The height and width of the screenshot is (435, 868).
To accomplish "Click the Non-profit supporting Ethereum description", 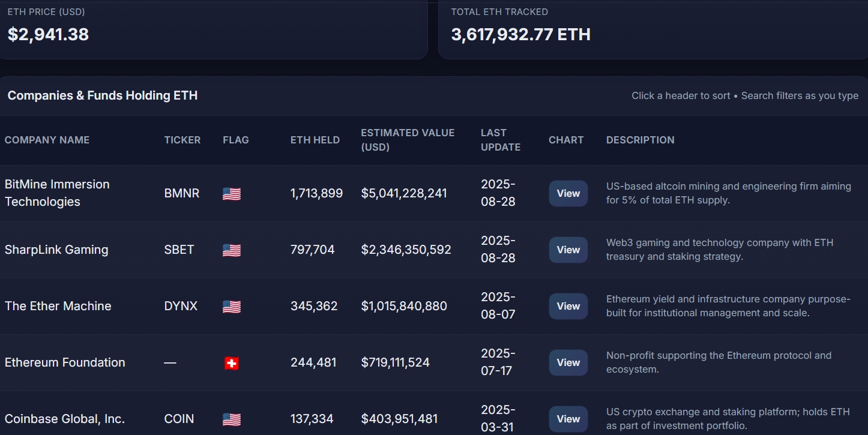I will (719, 362).
